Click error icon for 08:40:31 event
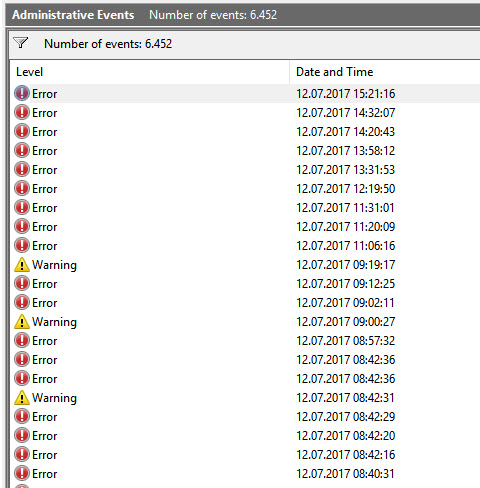 (22, 474)
